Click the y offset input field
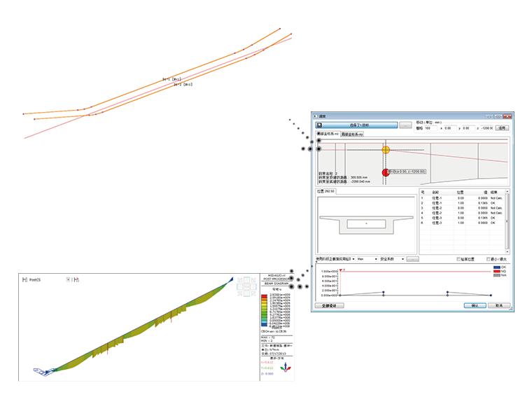This screenshot has width=532, height=404. 468,128
